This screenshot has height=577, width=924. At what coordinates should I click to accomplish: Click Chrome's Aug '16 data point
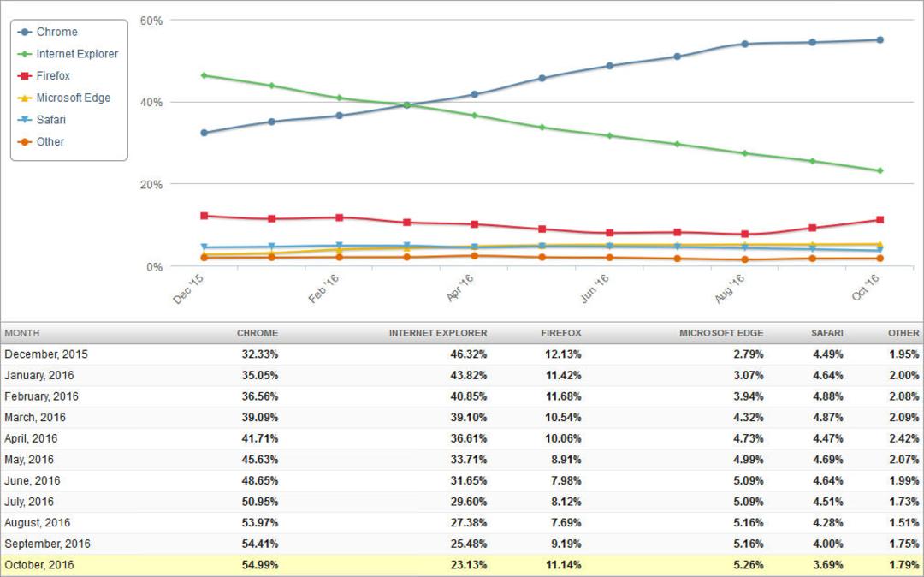[x=745, y=44]
